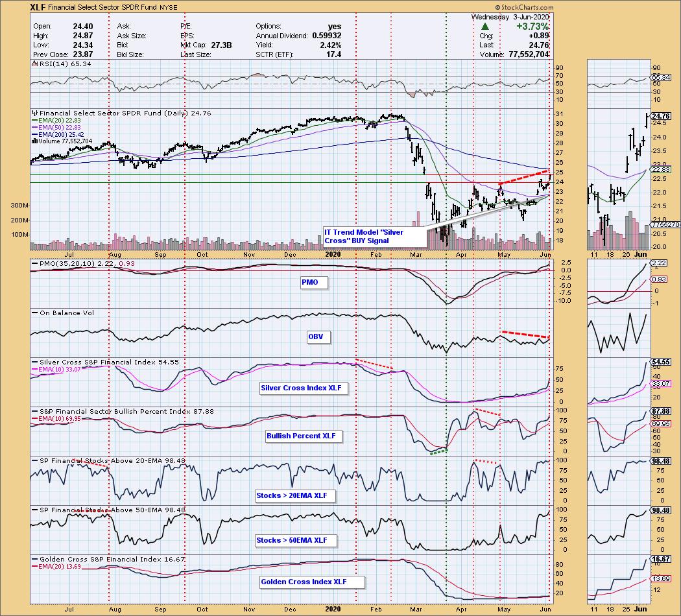Click the StockCharts.com watermark text
The width and height of the screenshot is (681, 616).
point(524,7)
